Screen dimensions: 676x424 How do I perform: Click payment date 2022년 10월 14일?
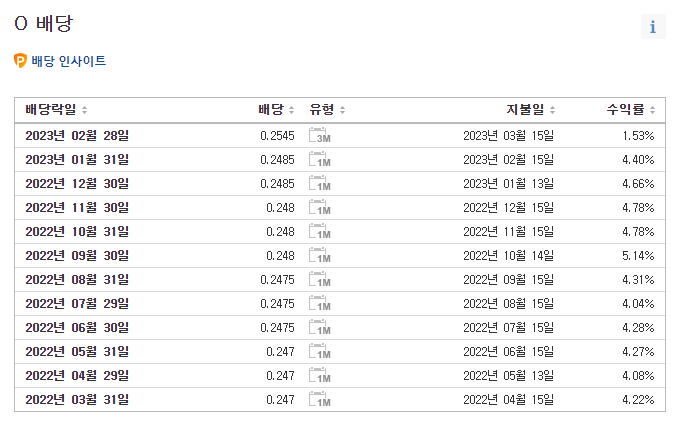pos(509,256)
